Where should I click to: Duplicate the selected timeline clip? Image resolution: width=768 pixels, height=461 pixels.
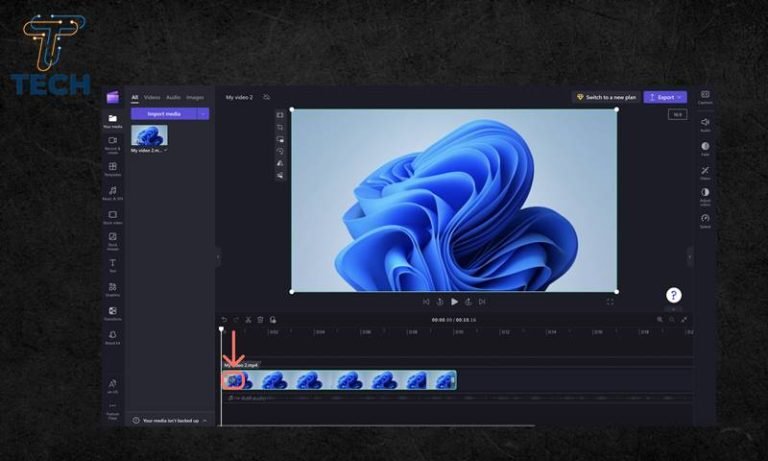[273, 320]
